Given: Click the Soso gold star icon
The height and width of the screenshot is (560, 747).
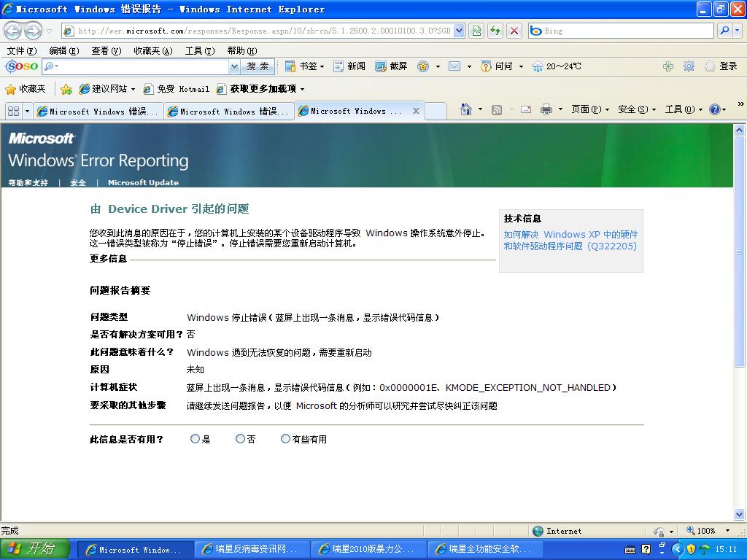Looking at the screenshot, I should [x=423, y=66].
